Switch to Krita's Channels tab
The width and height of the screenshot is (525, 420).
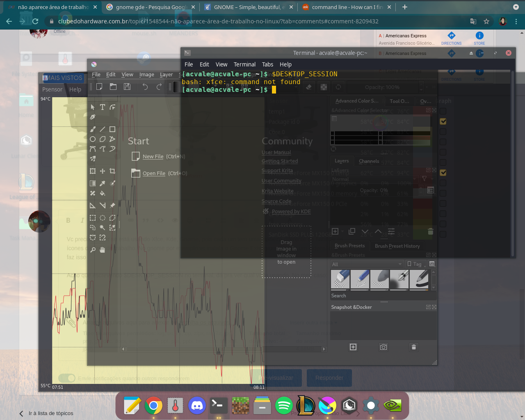pos(369,161)
